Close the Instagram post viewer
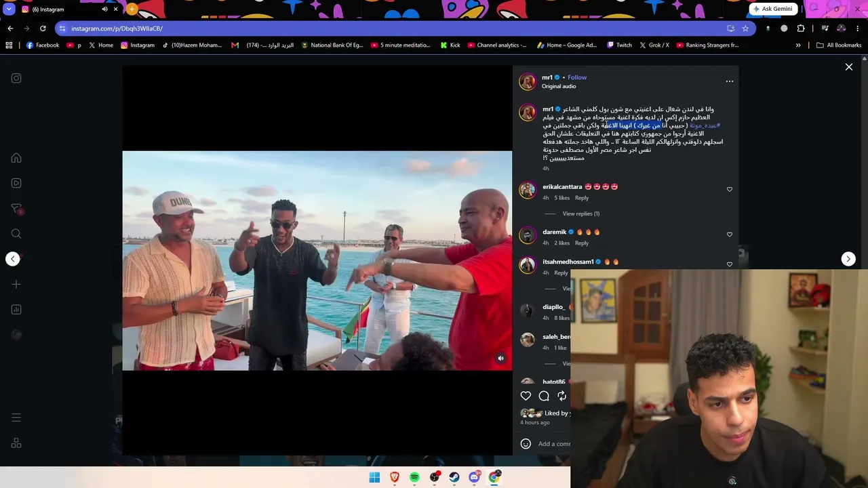868x488 pixels. click(849, 67)
